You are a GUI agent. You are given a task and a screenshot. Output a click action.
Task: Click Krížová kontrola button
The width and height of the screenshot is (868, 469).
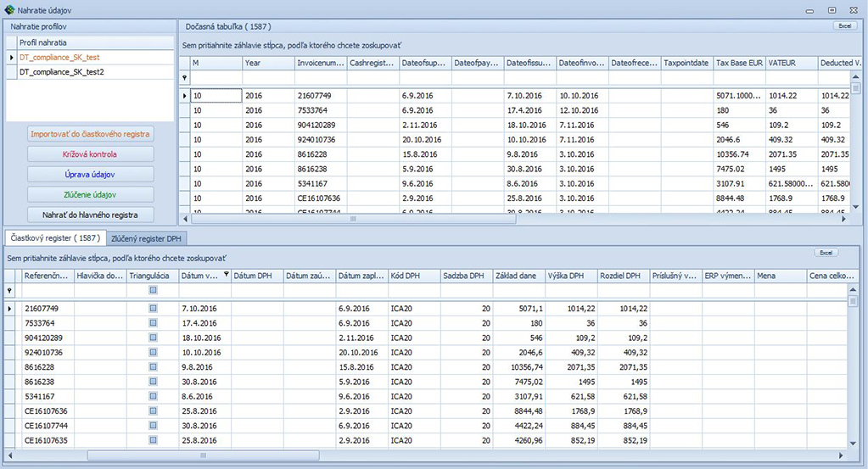pos(90,154)
